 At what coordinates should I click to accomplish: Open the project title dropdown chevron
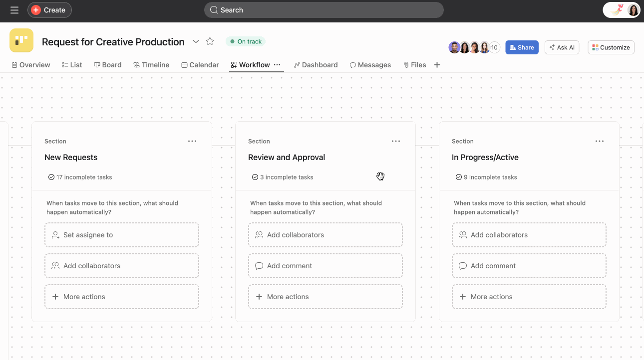[x=196, y=42]
